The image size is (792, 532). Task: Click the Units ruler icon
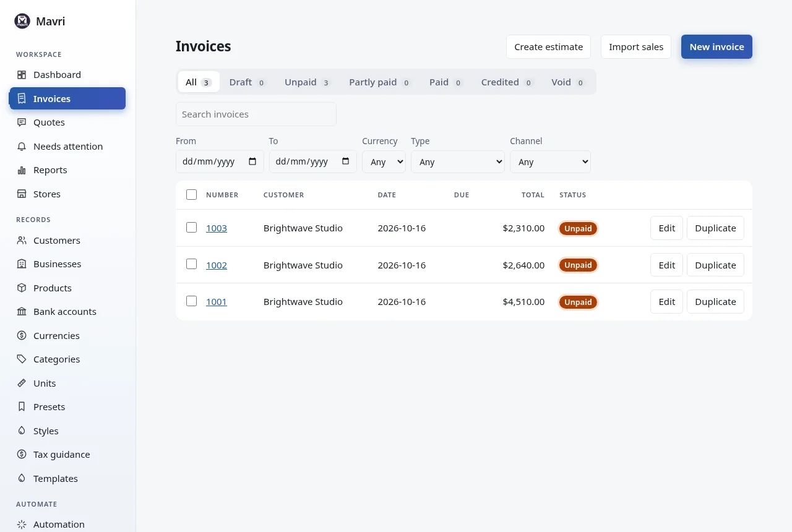pos(22,384)
